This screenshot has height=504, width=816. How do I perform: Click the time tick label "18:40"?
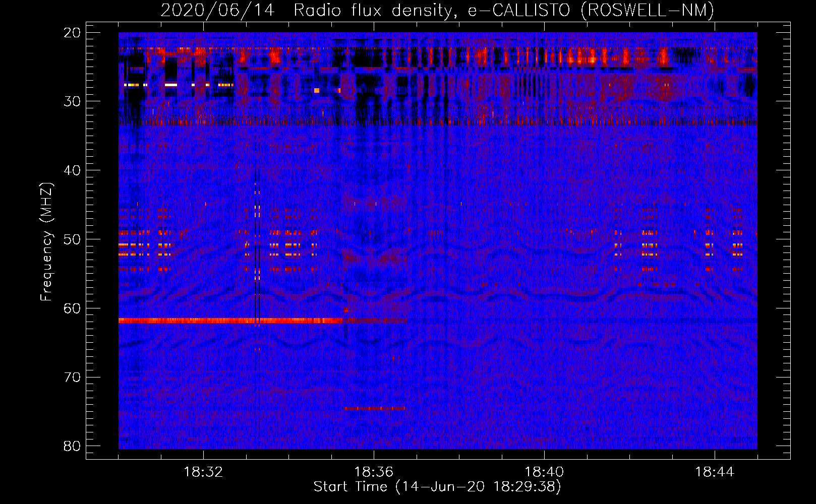pos(544,472)
